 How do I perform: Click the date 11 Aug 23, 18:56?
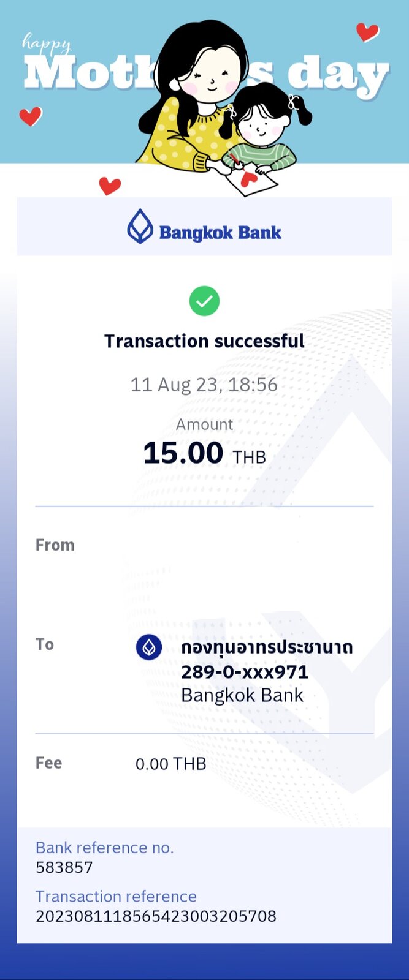(204, 385)
